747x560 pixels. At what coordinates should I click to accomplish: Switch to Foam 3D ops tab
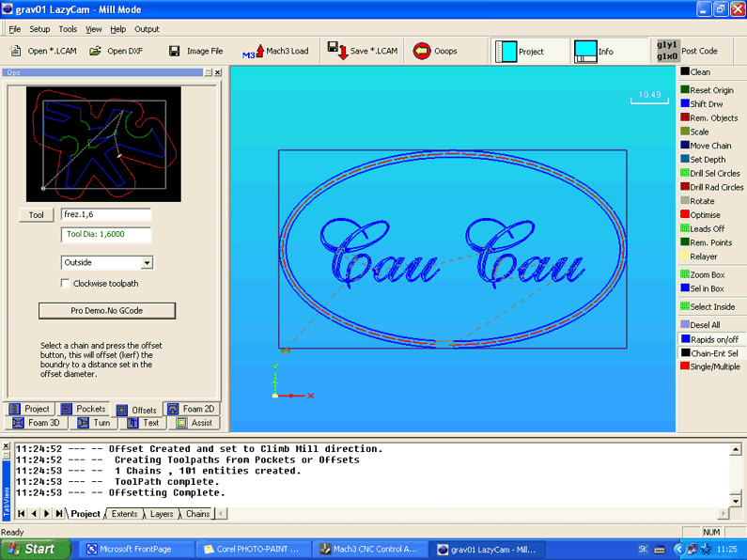(x=37, y=423)
